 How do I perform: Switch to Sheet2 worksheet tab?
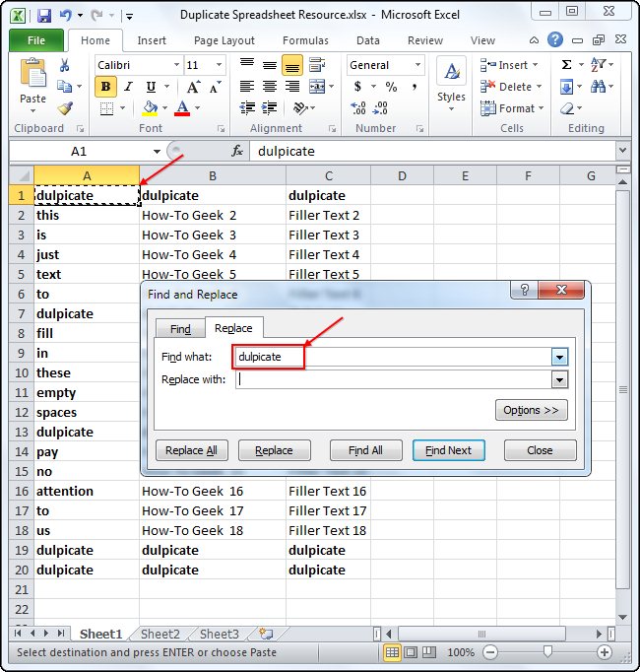pyautogui.click(x=160, y=634)
